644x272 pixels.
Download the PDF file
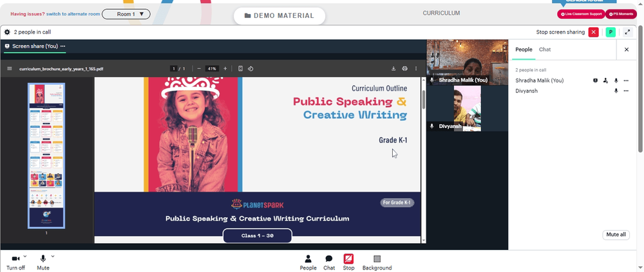tap(393, 69)
